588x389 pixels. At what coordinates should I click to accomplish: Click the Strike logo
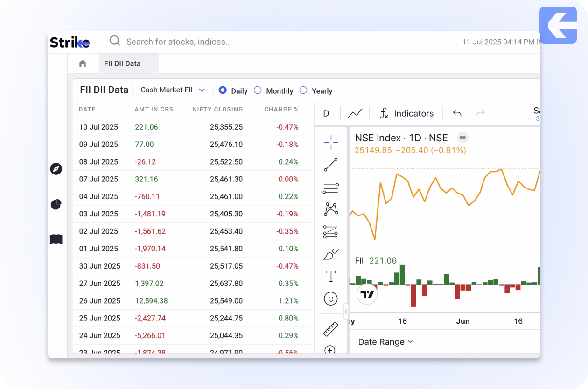tap(70, 42)
